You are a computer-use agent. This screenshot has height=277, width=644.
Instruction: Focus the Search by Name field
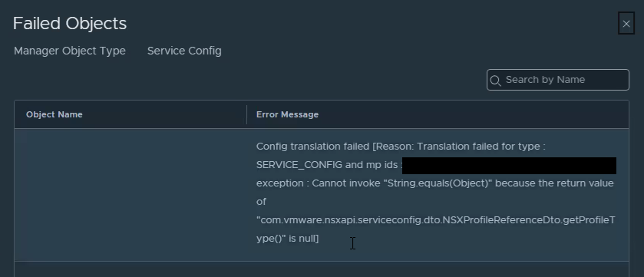tap(558, 80)
